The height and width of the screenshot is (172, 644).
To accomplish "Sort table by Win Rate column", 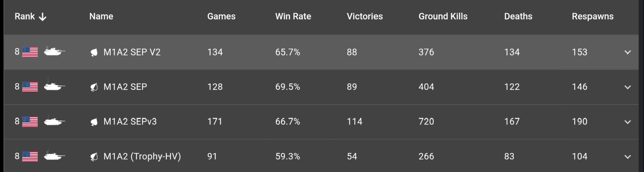I will [x=293, y=16].
